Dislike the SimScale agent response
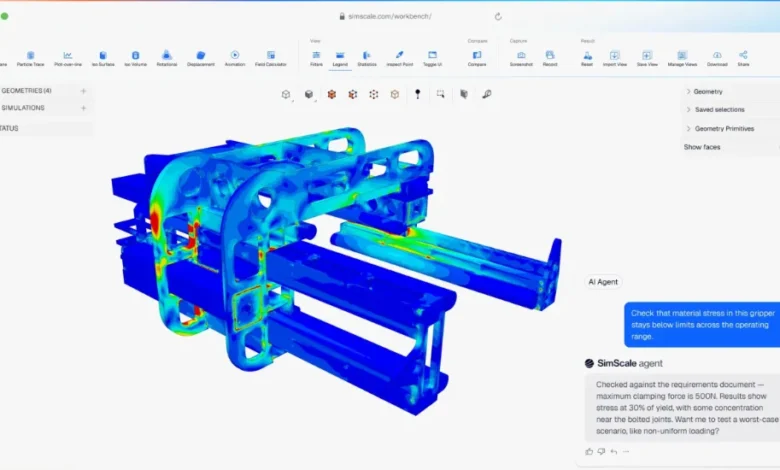780x470 pixels. coord(601,452)
